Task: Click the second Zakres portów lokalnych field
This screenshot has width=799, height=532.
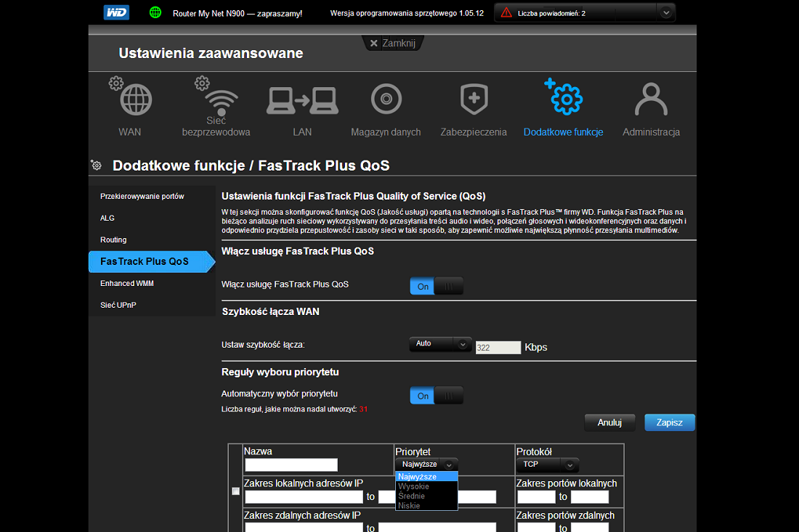Action: pyautogui.click(x=590, y=497)
